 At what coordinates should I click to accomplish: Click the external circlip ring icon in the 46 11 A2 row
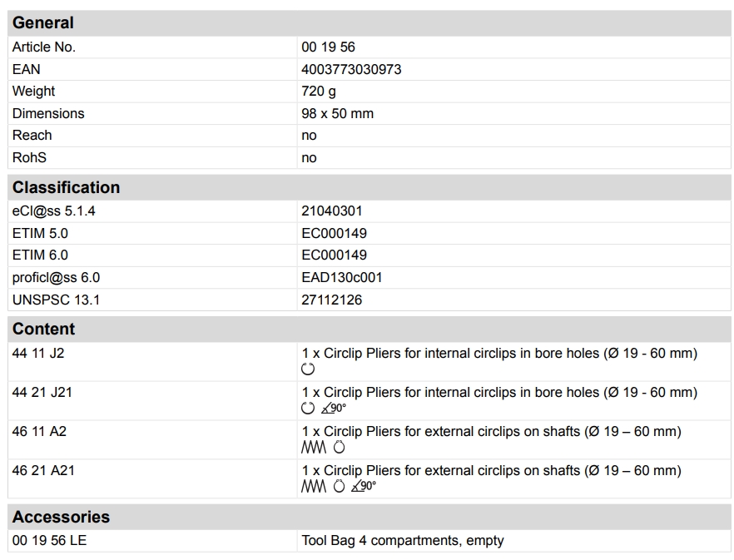pos(339,448)
